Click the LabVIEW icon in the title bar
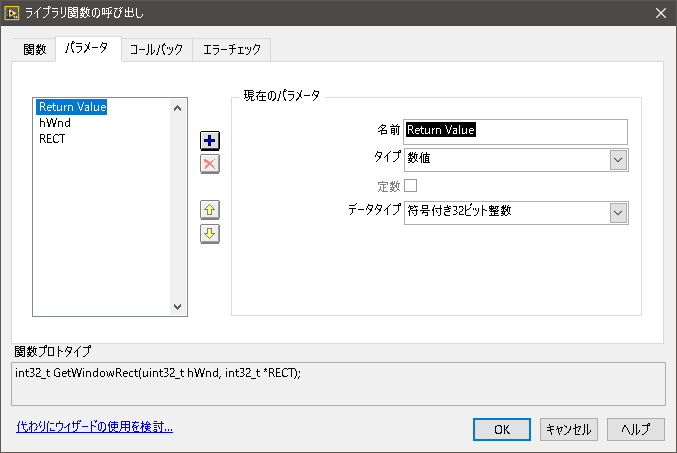This screenshot has height=453, width=677. [x=11, y=13]
